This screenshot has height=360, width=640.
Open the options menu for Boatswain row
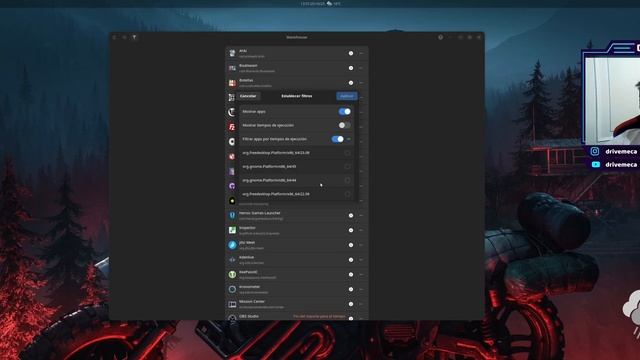click(x=361, y=68)
